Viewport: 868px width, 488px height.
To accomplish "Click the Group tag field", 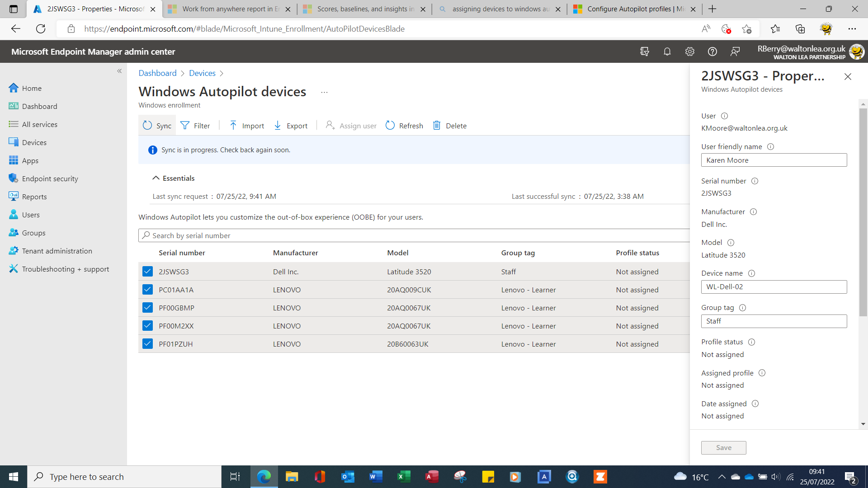I will (x=774, y=321).
